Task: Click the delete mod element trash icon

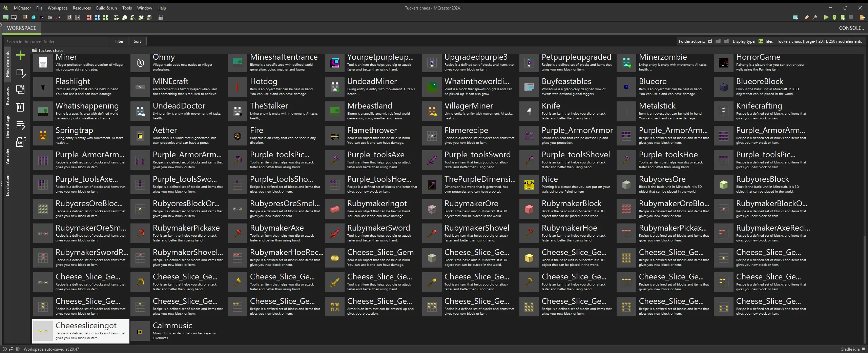Action: click(21, 107)
